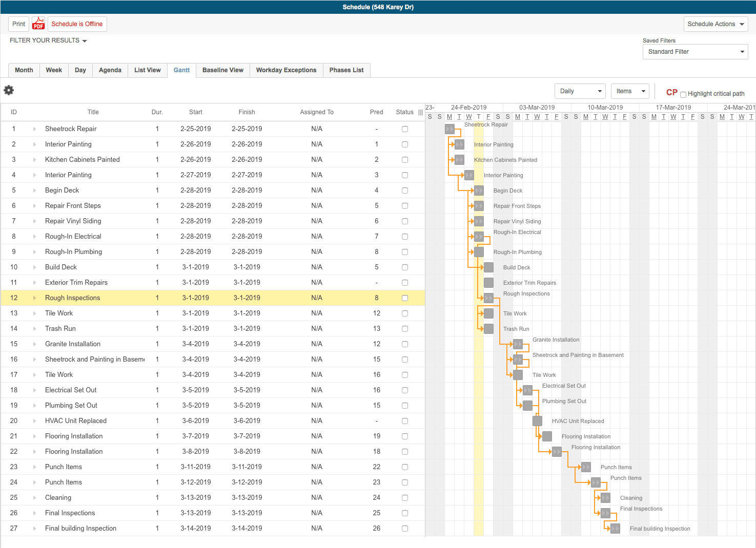Click the 3-14-2019 start date cell
The height and width of the screenshot is (548, 756).
(x=196, y=529)
